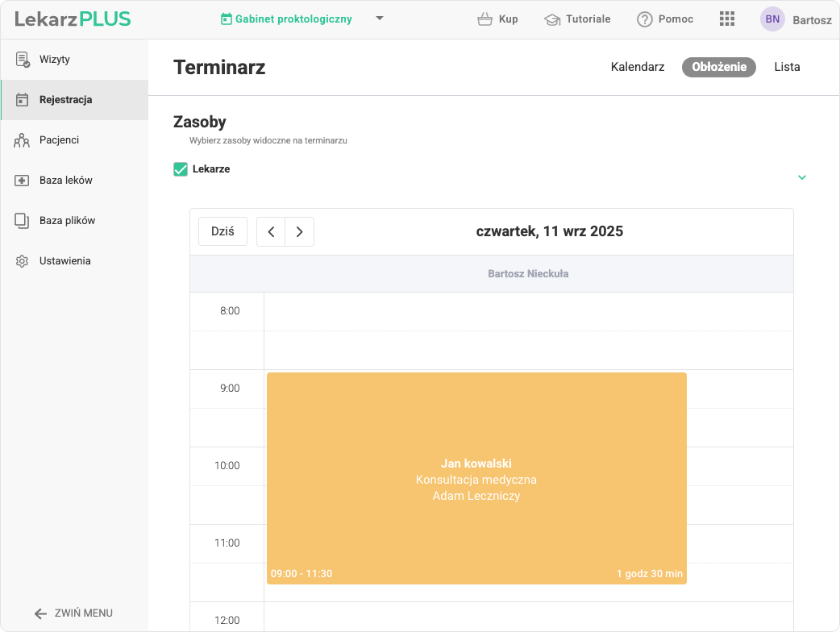
Task: Open Tutoriale graduation cap icon
Action: pyautogui.click(x=552, y=19)
